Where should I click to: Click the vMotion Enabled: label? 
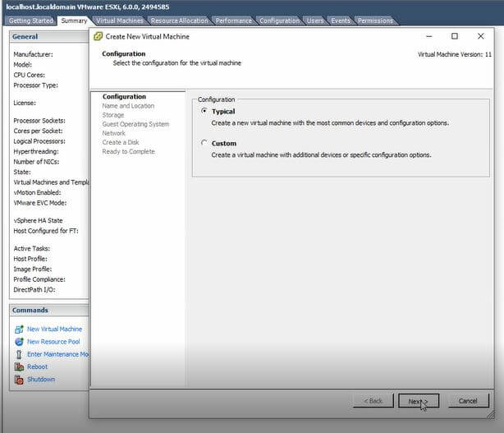37,192
